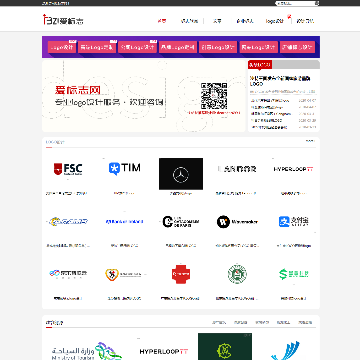Open the logo设计 item in navigation
Image resolution: width=360 pixels, height=360 pixels.
pyautogui.click(x=274, y=21)
